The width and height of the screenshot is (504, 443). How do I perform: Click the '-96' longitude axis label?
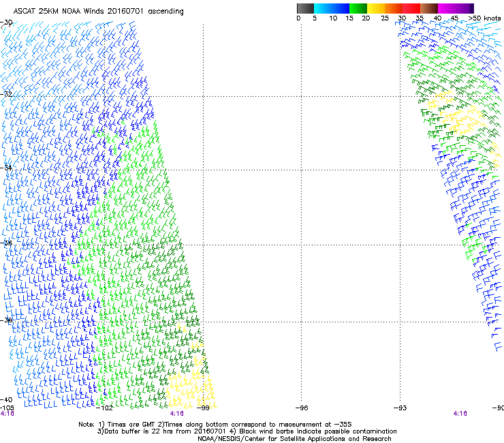point(302,408)
